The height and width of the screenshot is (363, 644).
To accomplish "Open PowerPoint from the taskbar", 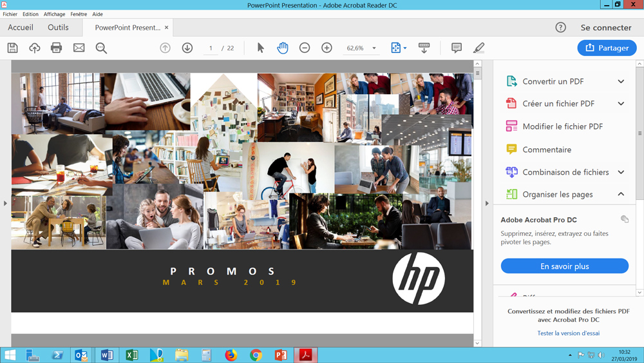I will tap(281, 355).
